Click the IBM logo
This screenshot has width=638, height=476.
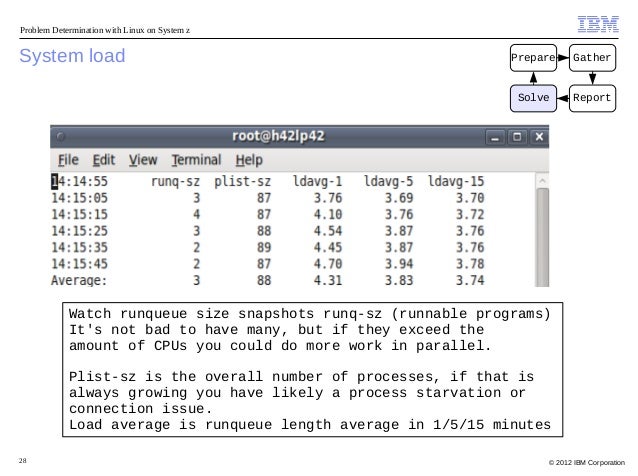pyautogui.click(x=598, y=24)
